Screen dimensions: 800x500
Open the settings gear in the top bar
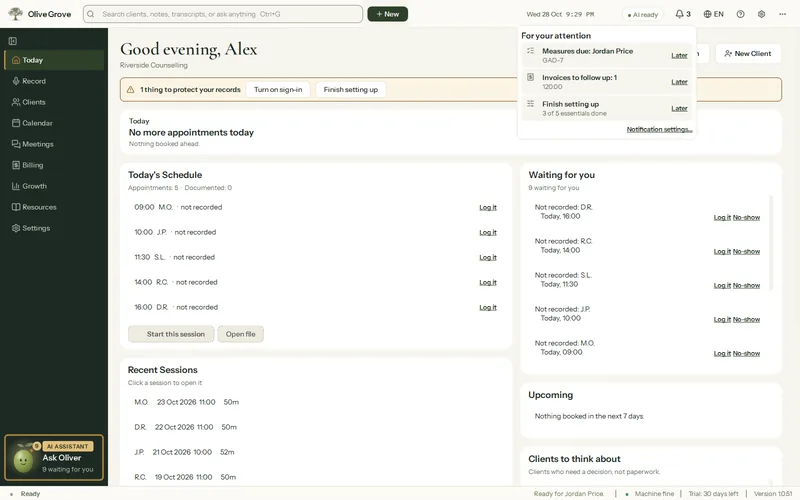click(761, 14)
